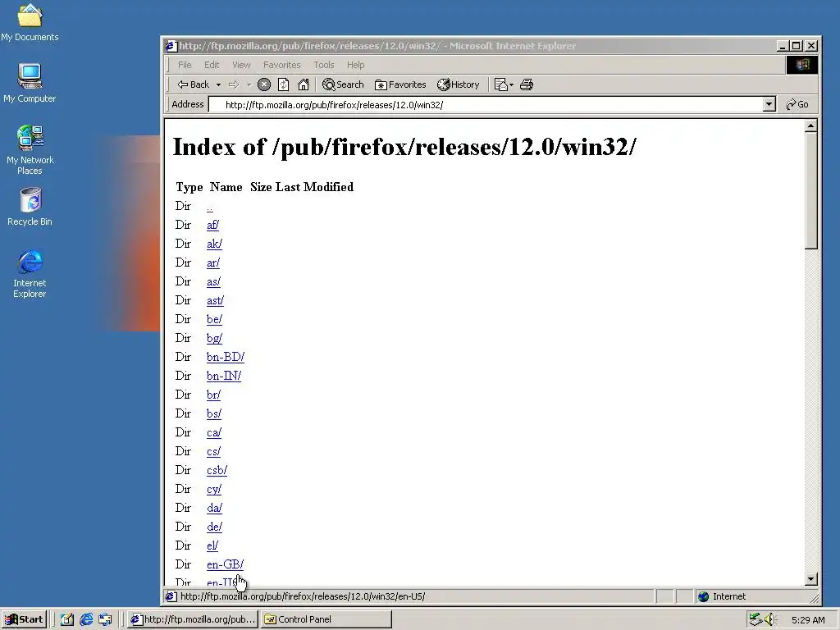Open the Start menu button
The height and width of the screenshot is (630, 840).
coord(24,619)
